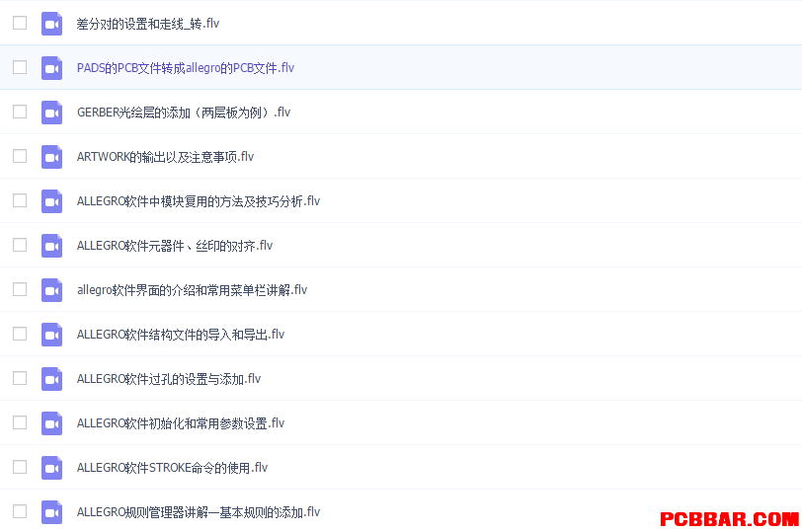Open file name GERBER光绘层的添加（两层板为例）.flv
The height and width of the screenshot is (532, 802).
click(184, 113)
